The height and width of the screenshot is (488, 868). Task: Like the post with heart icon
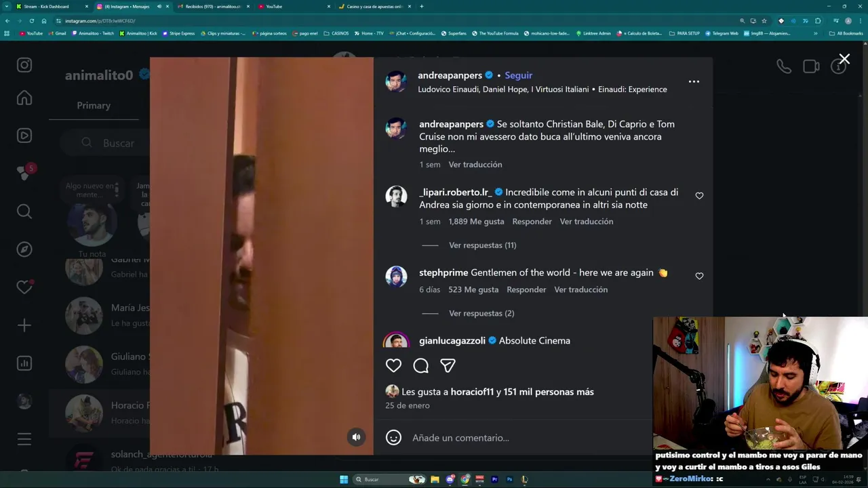click(x=393, y=366)
